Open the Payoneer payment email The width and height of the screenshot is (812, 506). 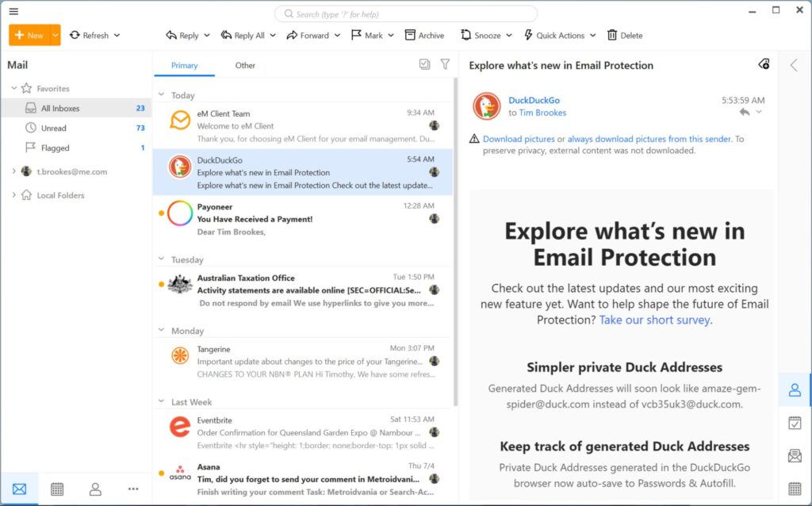(303, 219)
